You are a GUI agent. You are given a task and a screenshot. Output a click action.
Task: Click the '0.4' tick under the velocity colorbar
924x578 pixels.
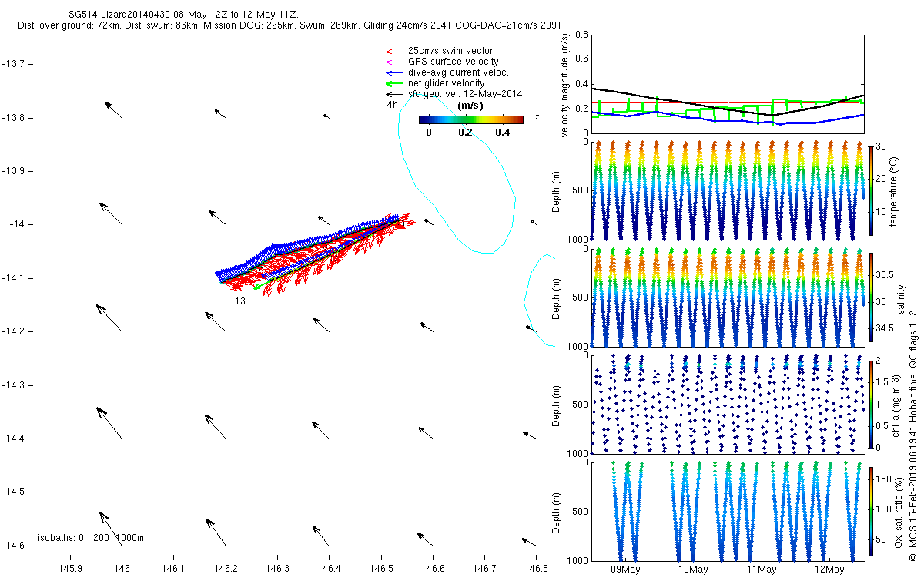pos(503,133)
